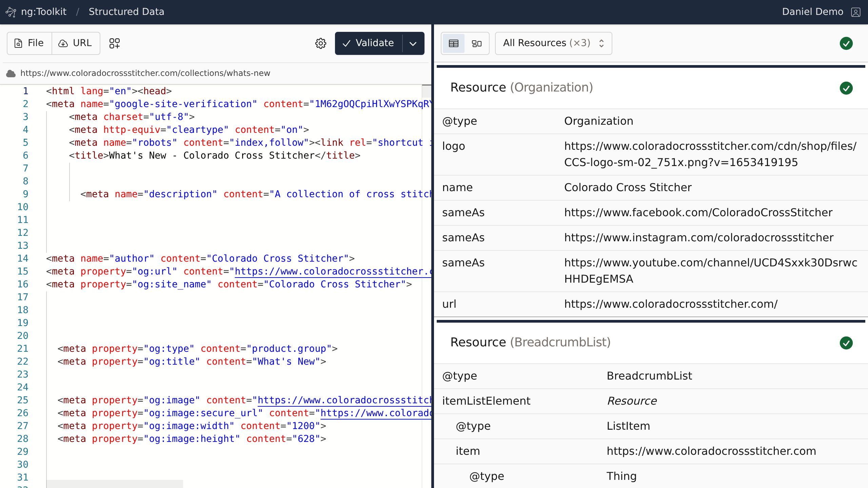Screen dimensions: 868x488
Task: Select the URL source tab
Action: [76, 43]
